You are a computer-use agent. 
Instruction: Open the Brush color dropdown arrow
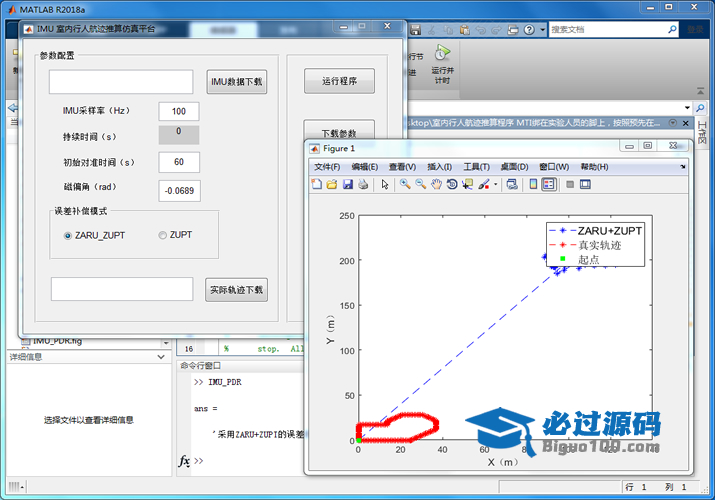click(495, 185)
